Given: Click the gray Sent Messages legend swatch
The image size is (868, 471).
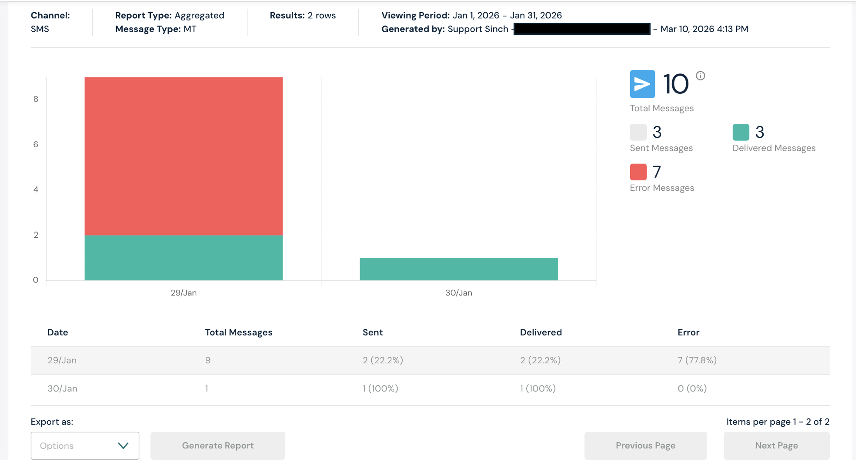Looking at the screenshot, I should [638, 132].
